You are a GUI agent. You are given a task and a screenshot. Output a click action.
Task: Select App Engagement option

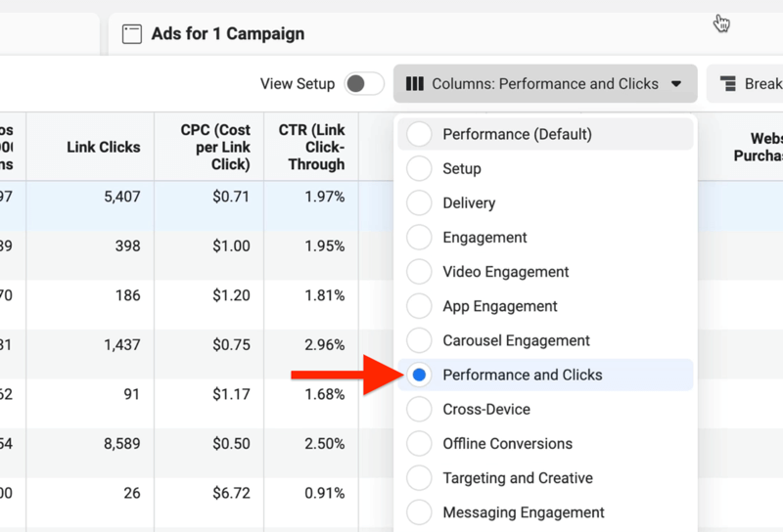point(545,306)
